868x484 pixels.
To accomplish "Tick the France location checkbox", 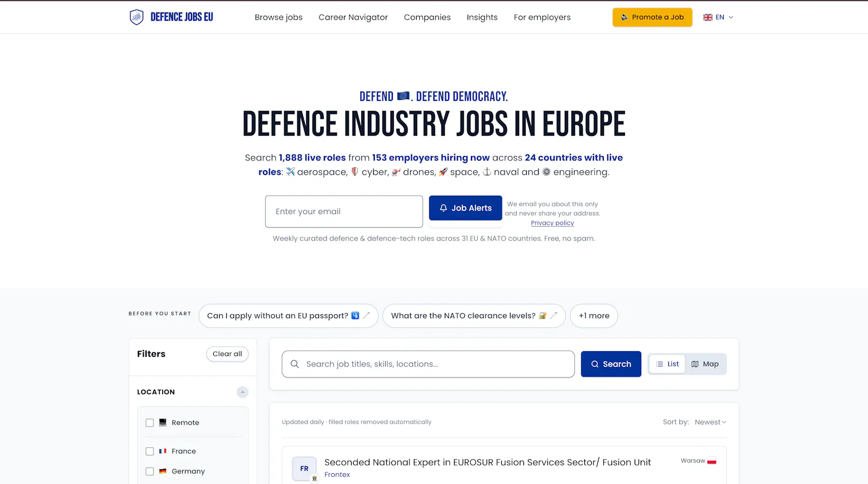I will (150, 451).
